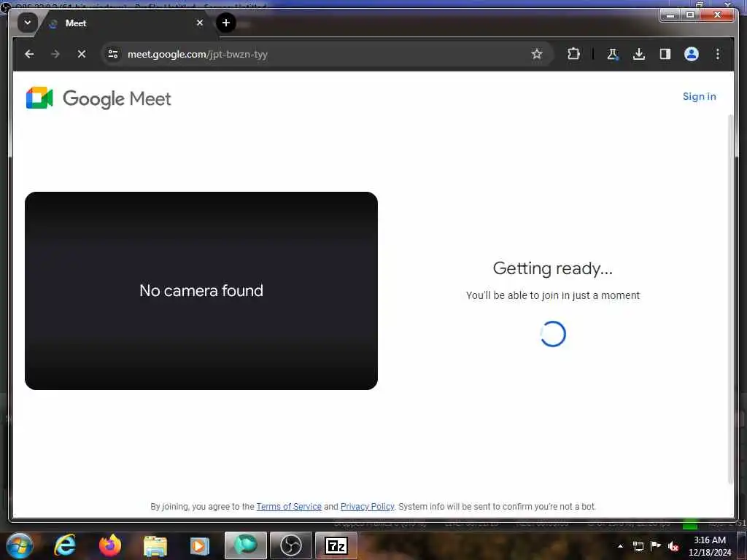
Task: Click the Google Meet logo
Action: (98, 98)
